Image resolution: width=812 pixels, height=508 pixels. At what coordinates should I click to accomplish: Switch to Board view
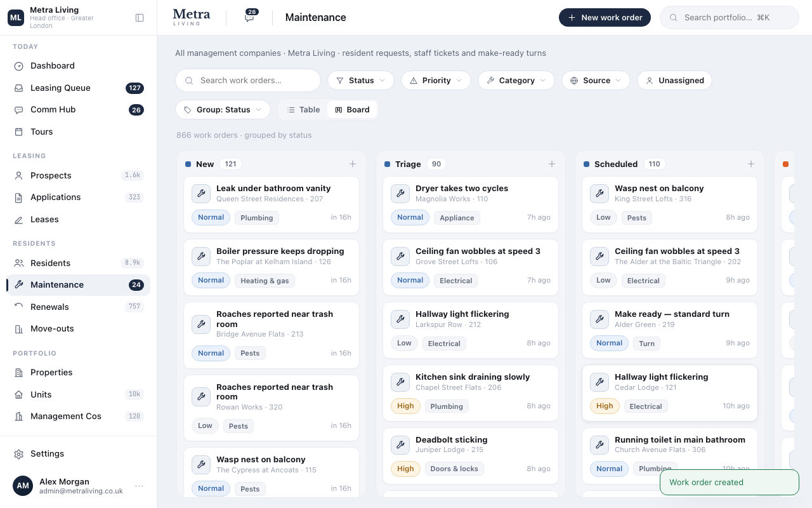[x=352, y=110]
